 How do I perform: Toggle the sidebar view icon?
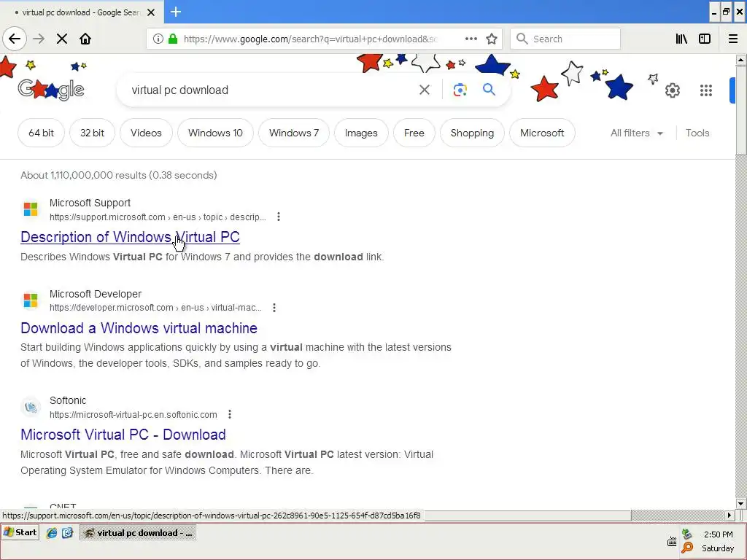point(705,39)
